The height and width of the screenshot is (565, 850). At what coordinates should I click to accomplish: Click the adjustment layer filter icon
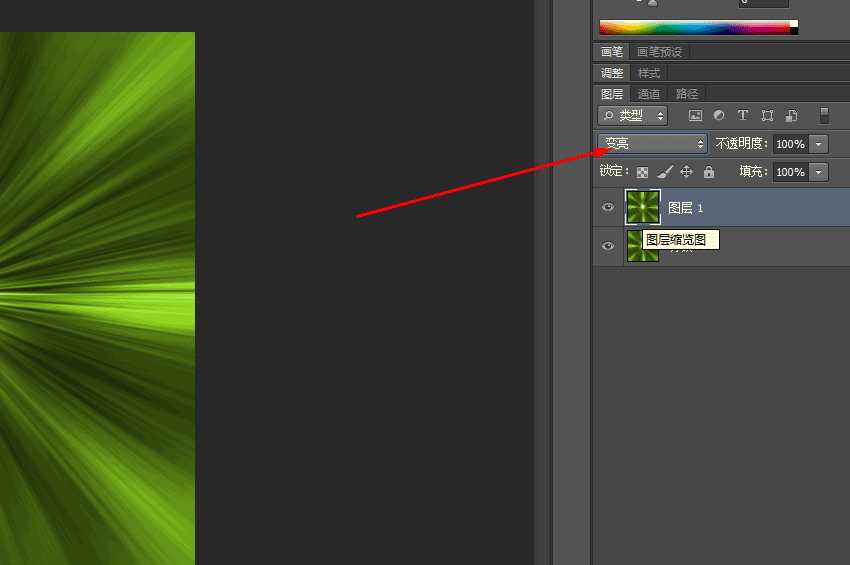coord(719,116)
